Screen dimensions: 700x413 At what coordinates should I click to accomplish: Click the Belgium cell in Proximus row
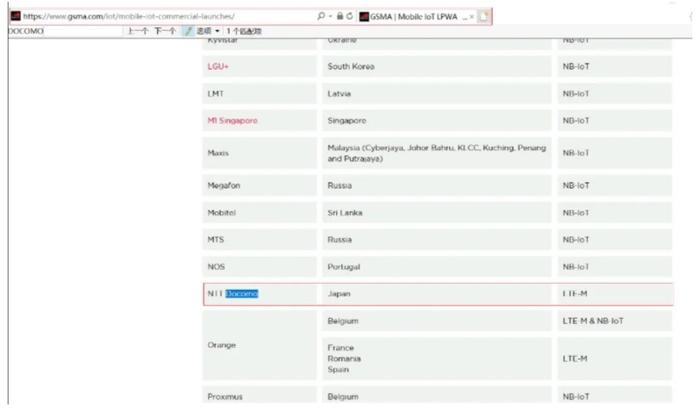point(437,396)
